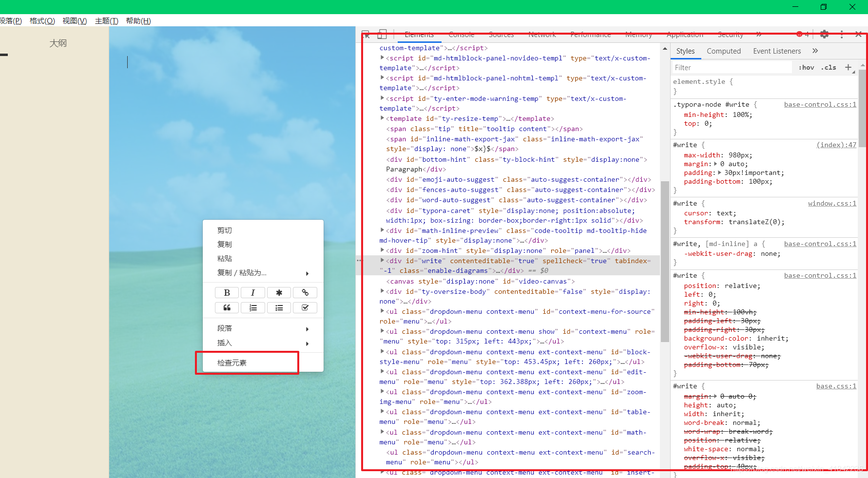The width and height of the screenshot is (868, 478).
Task: Click the styles Filter input
Action: coord(731,68)
